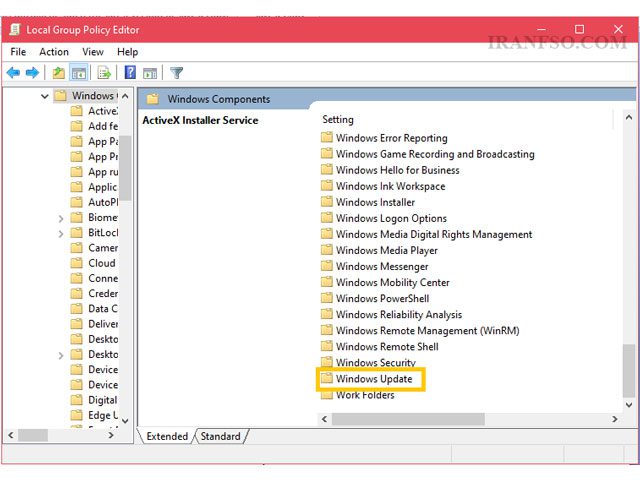Open the View menu
Screen dimensions: 640x480
[x=93, y=52]
